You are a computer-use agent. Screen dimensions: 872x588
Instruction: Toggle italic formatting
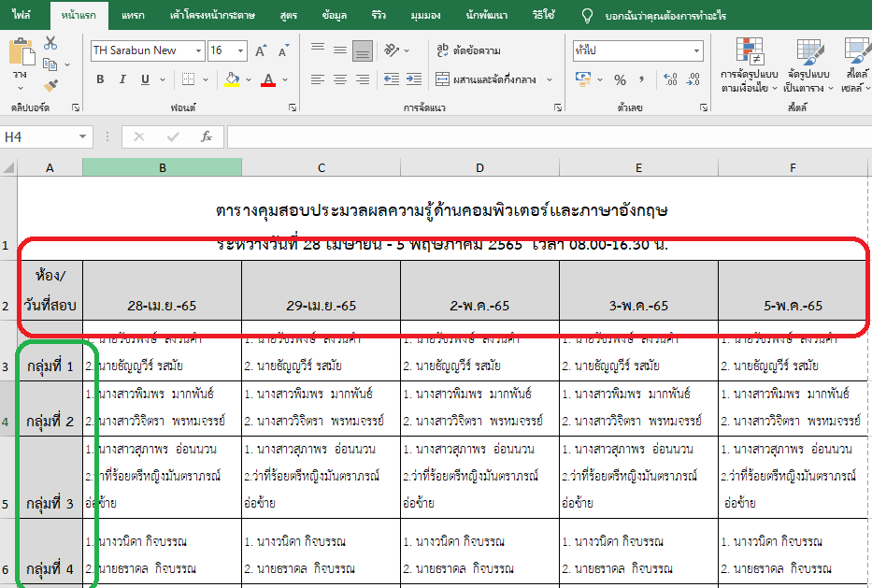123,79
